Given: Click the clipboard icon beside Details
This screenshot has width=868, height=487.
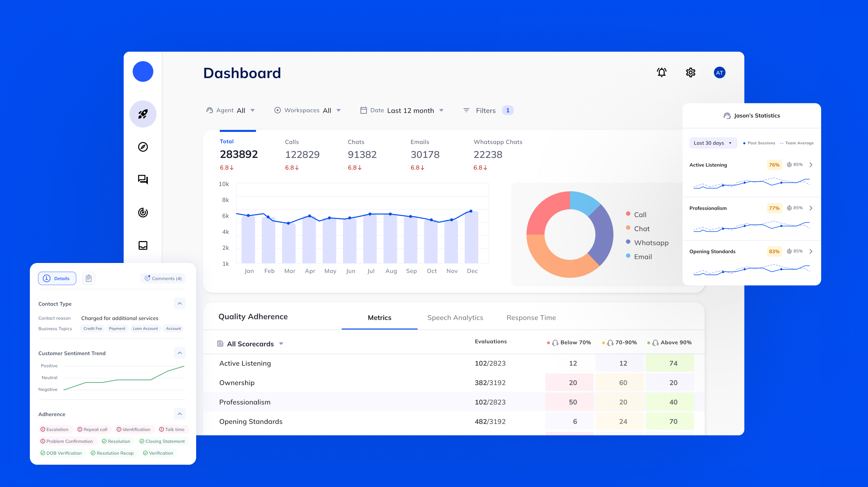Looking at the screenshot, I should coord(89,278).
